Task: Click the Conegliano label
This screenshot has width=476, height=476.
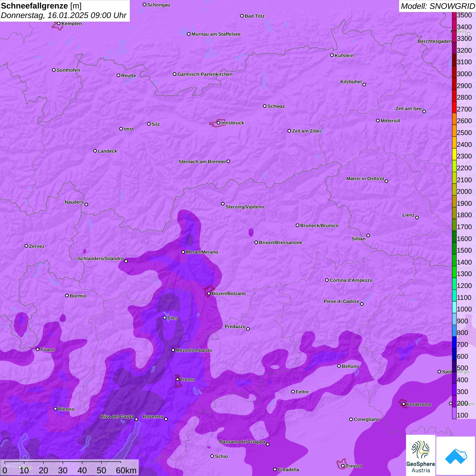Action: [x=367, y=419]
